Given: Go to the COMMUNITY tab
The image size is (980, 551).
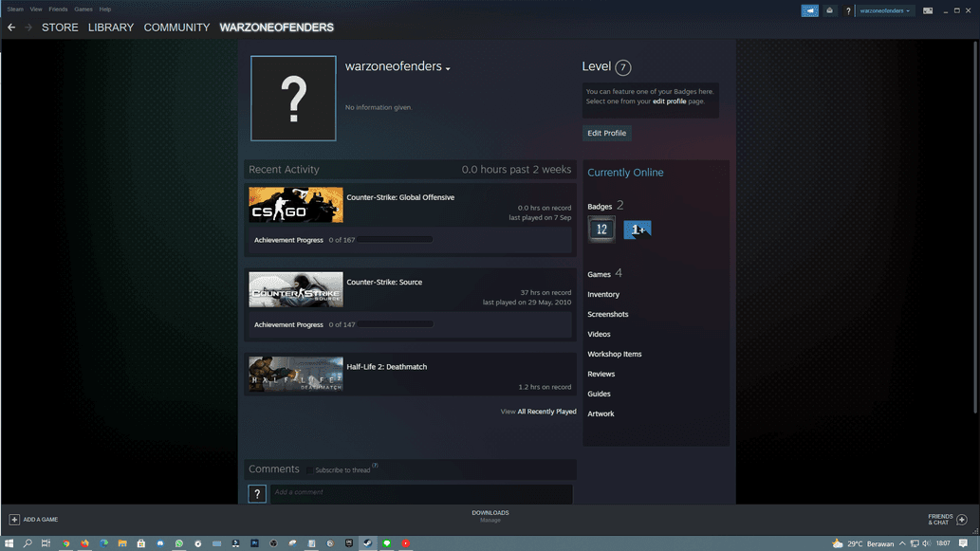Looking at the screenshot, I should coord(176,28).
